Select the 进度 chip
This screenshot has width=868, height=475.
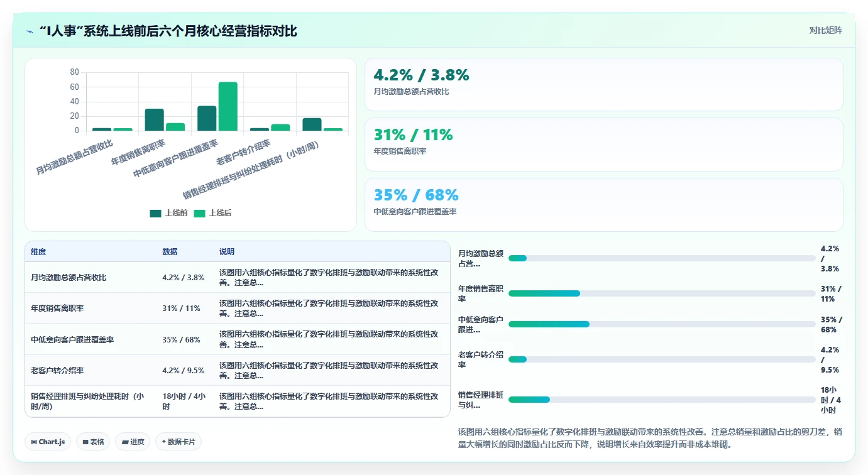click(x=133, y=442)
